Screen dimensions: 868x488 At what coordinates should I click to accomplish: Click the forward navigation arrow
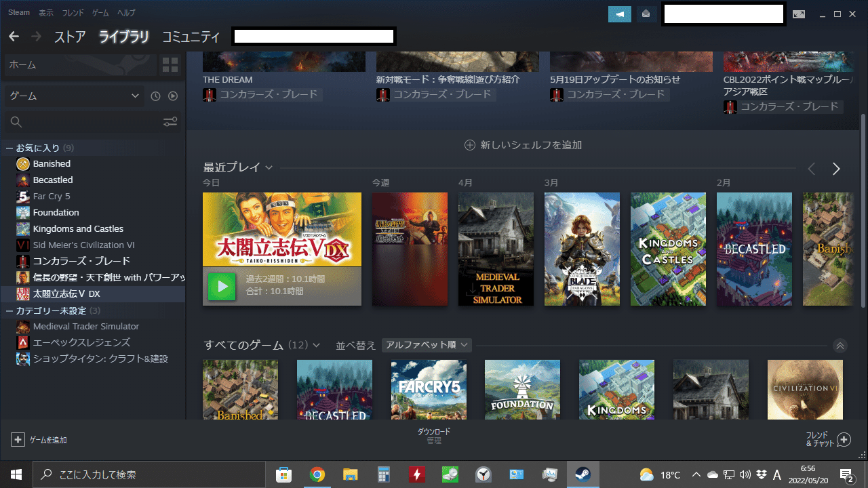point(36,37)
